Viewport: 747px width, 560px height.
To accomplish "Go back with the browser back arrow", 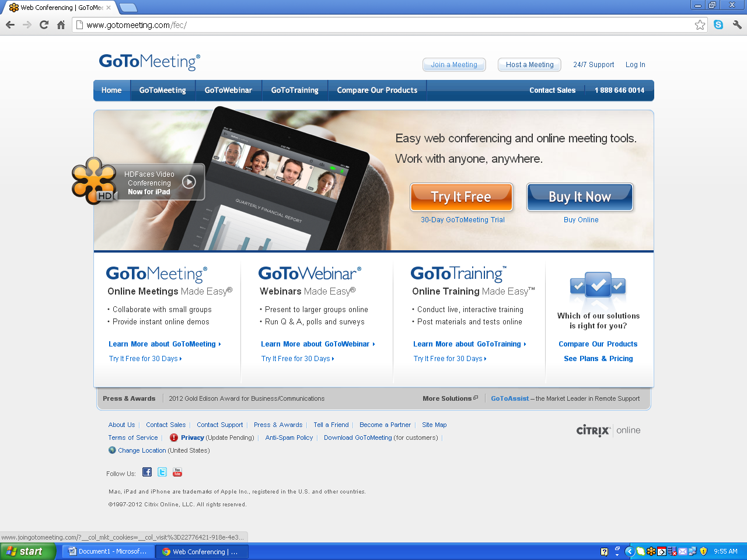I will 10,25.
